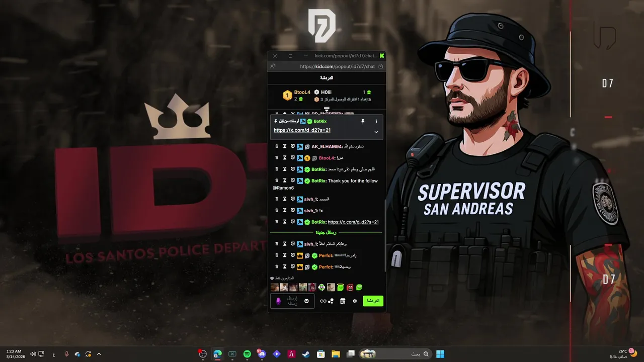The height and width of the screenshot is (362, 644).
Task: Open the chat shop icon
Action: pyautogui.click(x=343, y=301)
